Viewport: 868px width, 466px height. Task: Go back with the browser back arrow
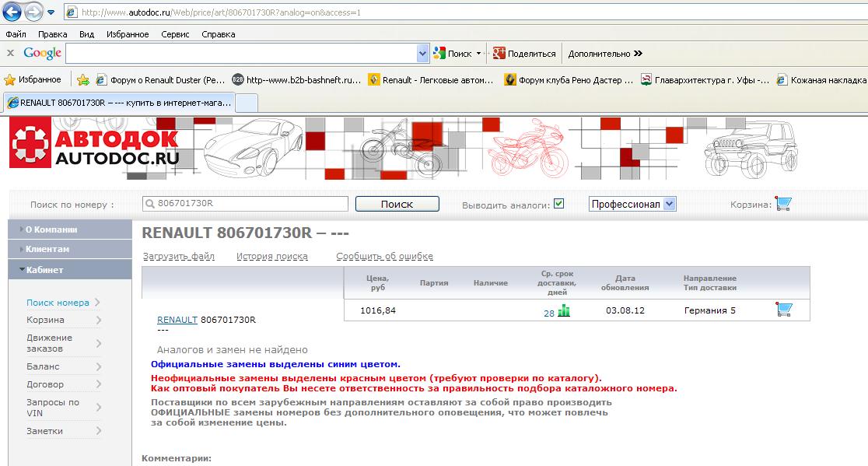[12, 12]
